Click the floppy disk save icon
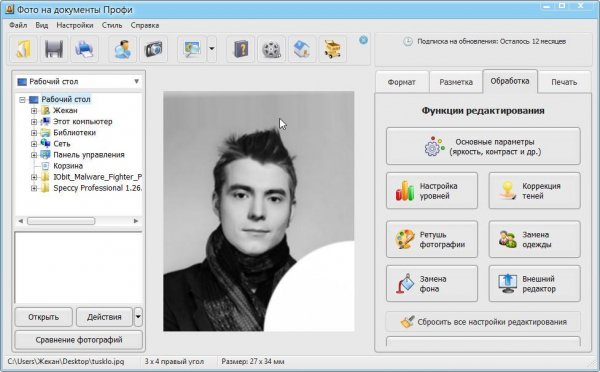 [54, 49]
